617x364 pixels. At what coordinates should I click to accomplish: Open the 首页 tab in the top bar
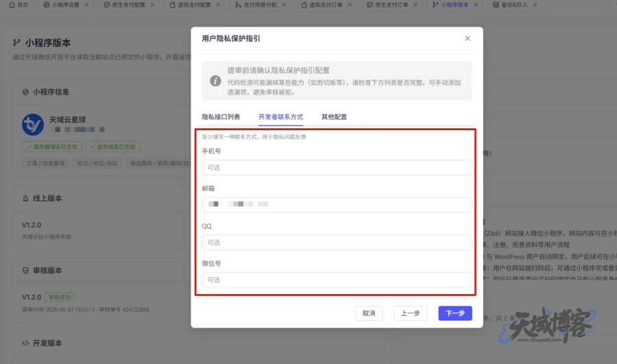pyautogui.click(x=19, y=5)
